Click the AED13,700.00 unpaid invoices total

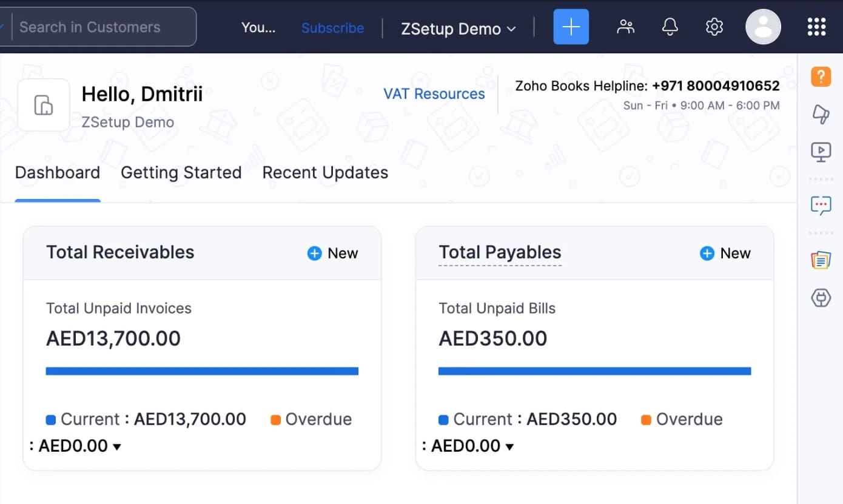(x=113, y=338)
